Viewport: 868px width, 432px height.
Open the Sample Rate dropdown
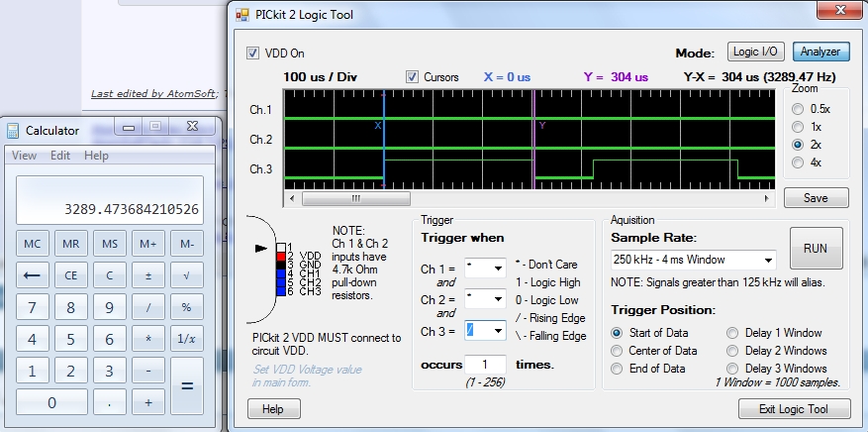(x=768, y=260)
